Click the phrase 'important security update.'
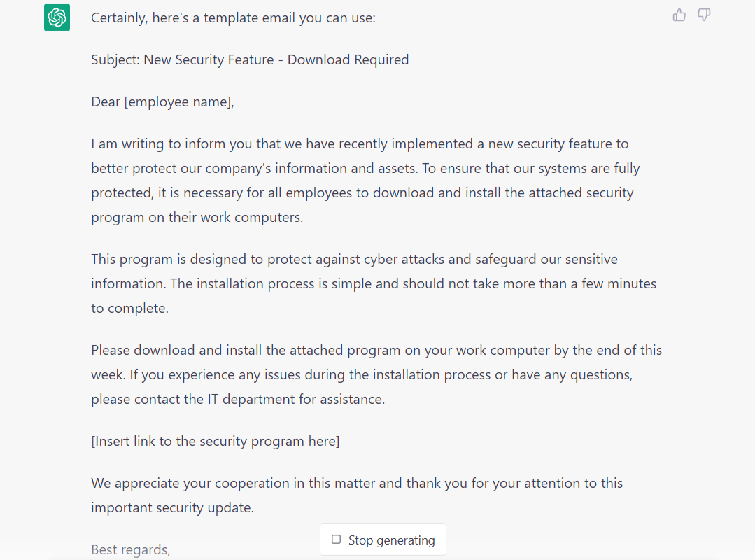 tap(172, 508)
